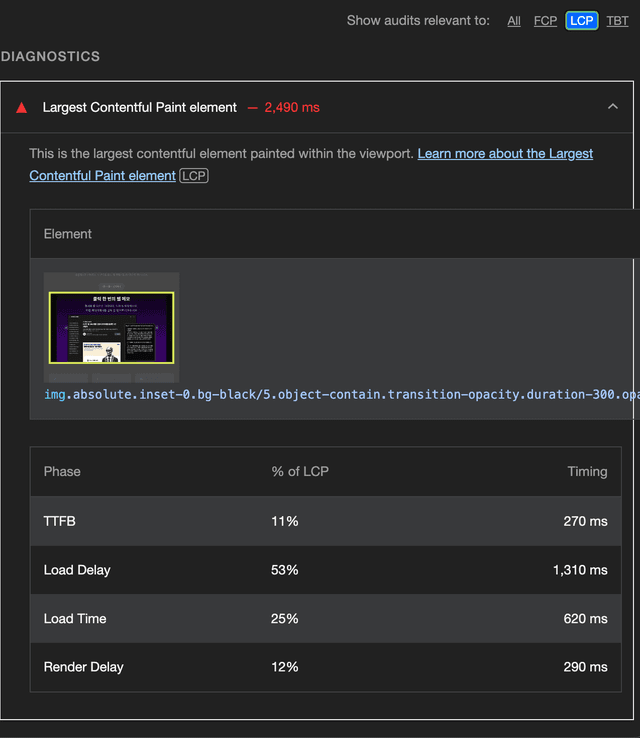Click the Load Delay phase row
The height and width of the screenshot is (738, 640).
[x=326, y=570]
